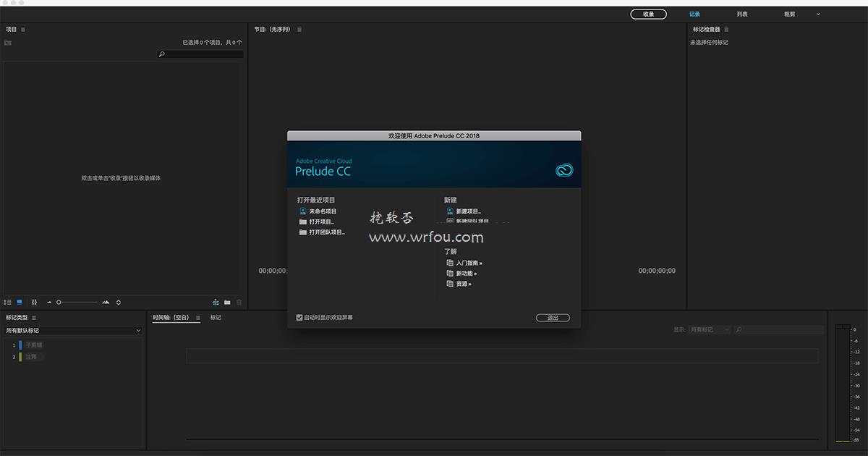Click the sort icons button in project panel
The image size is (868, 456).
pos(34,302)
